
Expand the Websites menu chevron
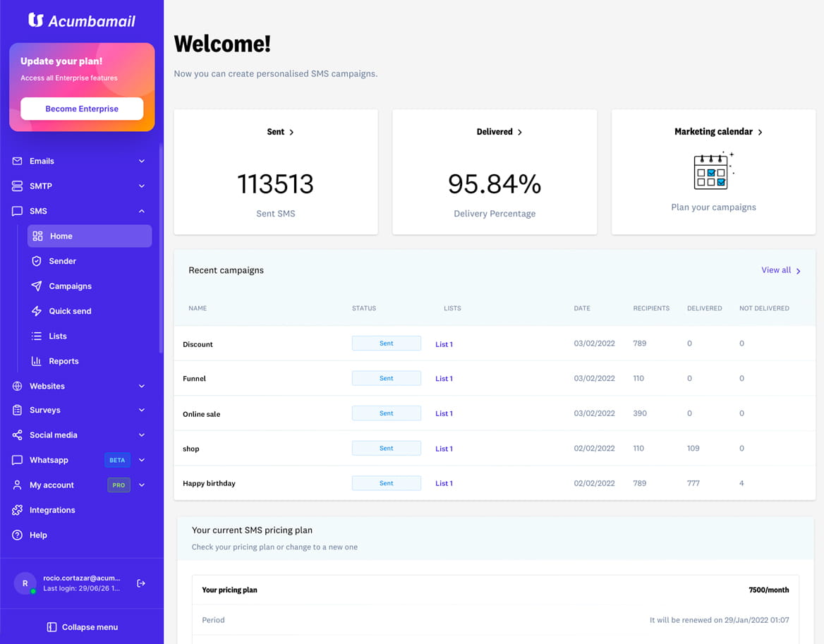click(141, 386)
